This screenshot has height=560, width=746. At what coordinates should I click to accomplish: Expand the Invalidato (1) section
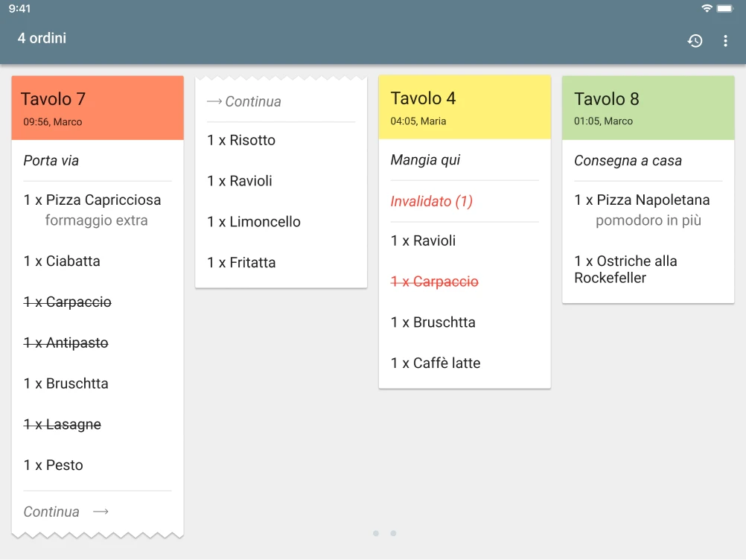pos(432,201)
